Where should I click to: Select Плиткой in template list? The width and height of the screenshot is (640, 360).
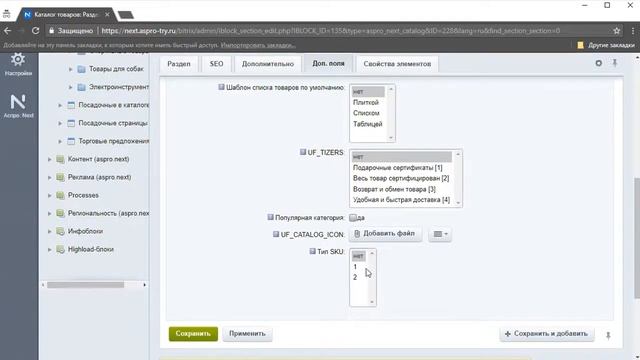pyautogui.click(x=366, y=102)
